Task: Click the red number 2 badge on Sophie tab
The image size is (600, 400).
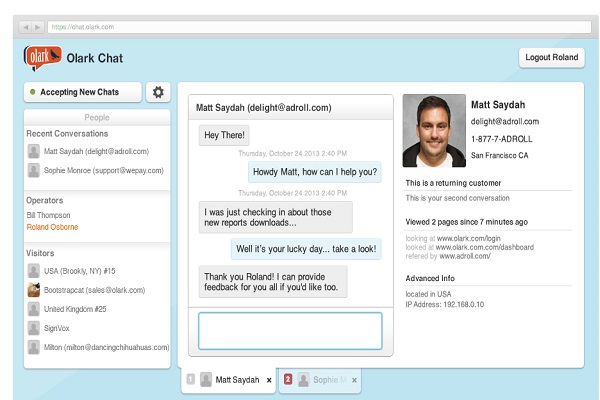Action: [x=288, y=379]
